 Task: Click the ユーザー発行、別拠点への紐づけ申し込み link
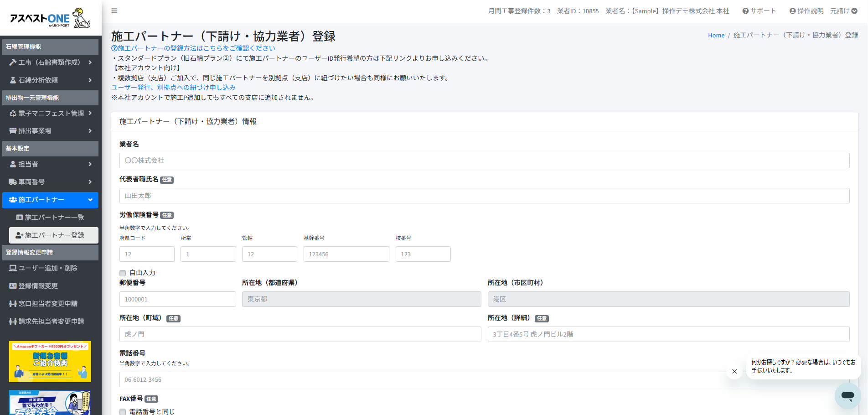click(174, 88)
